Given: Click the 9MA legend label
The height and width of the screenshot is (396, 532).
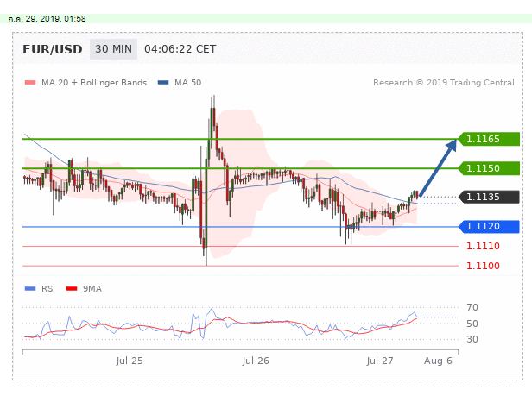Looking at the screenshot, I should coord(92,289).
